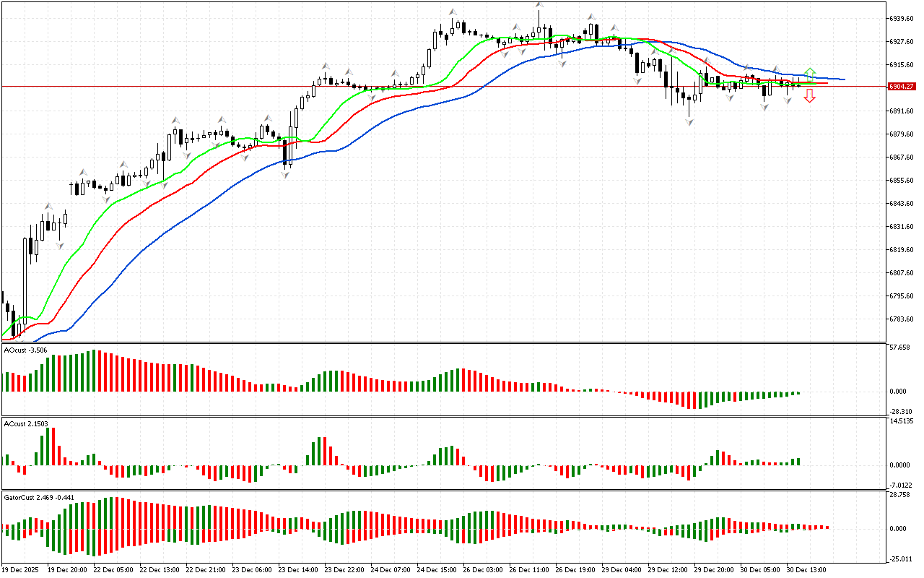Screen dimensions: 924x578
Task: Select the up fractal above the highest candle
Action: point(539,5)
